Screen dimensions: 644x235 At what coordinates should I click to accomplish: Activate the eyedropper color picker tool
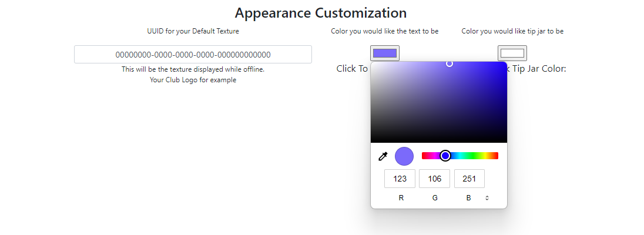[x=383, y=156]
